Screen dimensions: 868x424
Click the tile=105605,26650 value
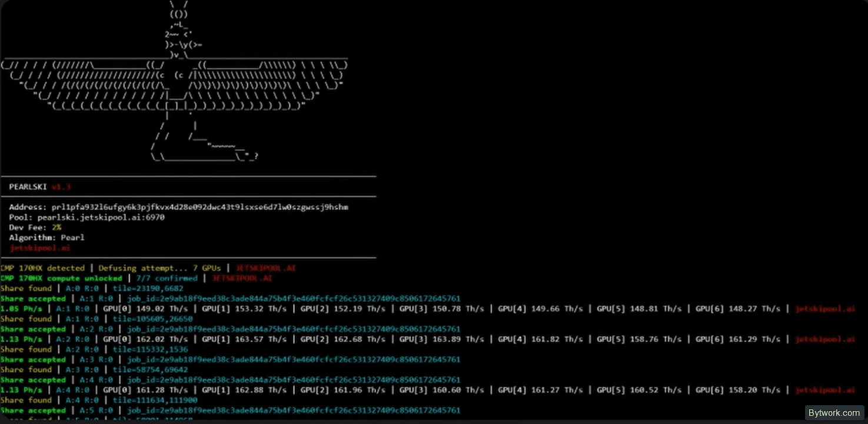(152, 319)
